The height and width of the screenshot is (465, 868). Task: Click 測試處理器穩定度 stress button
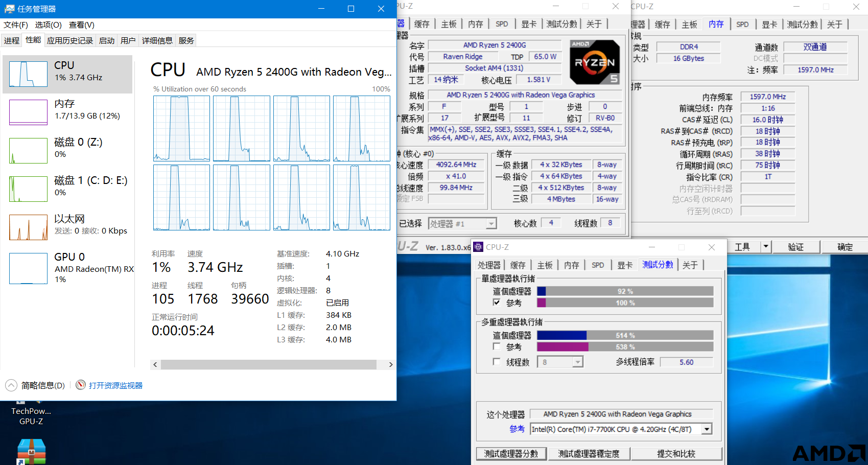click(589, 454)
